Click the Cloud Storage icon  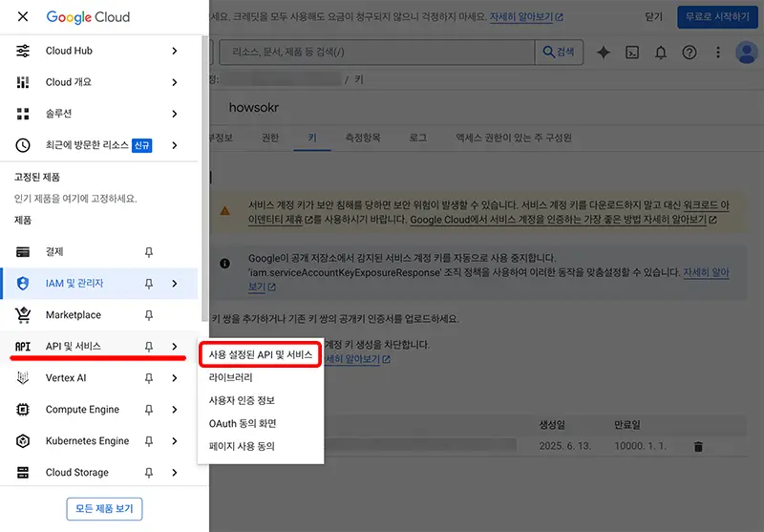click(23, 473)
